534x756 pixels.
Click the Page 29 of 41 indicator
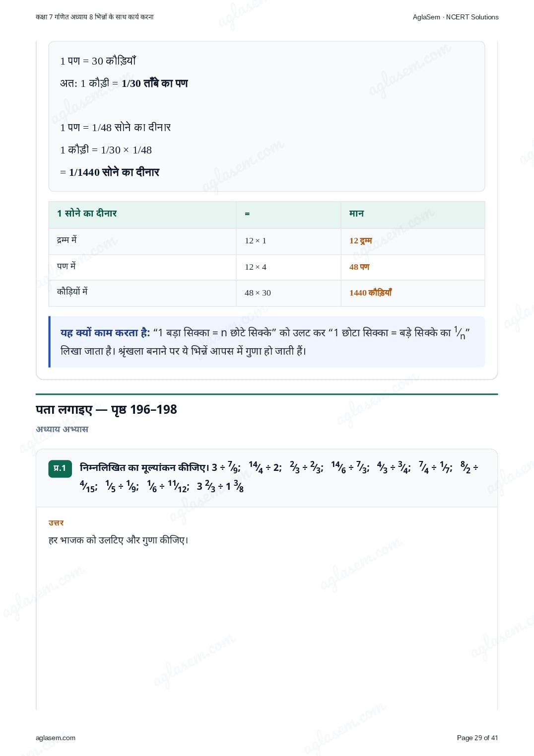coord(477,738)
